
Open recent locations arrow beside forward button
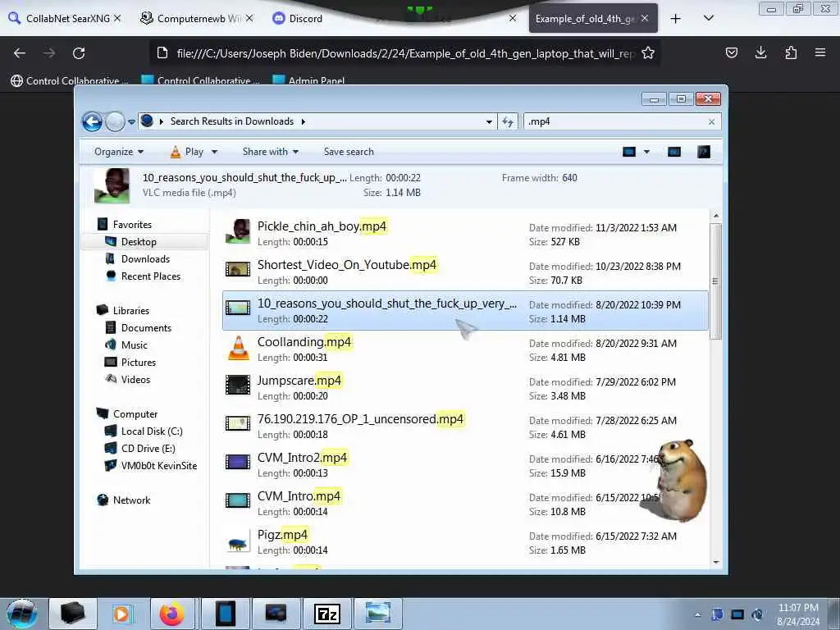click(131, 122)
